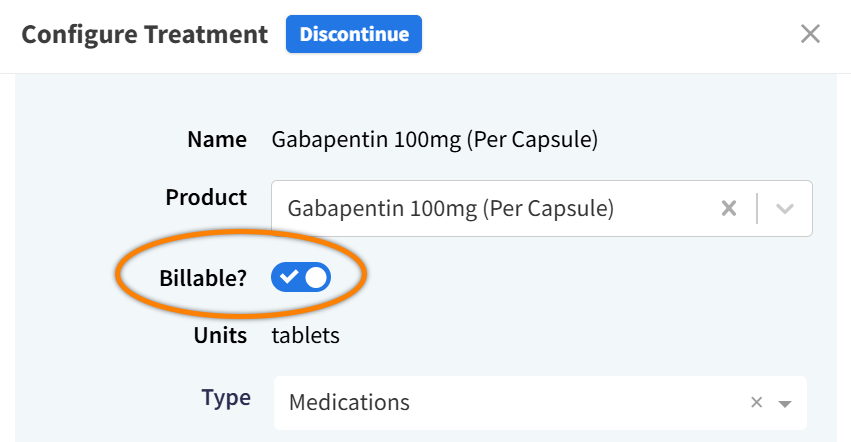
Task: Toggle the Billable switch off
Action: (x=301, y=278)
